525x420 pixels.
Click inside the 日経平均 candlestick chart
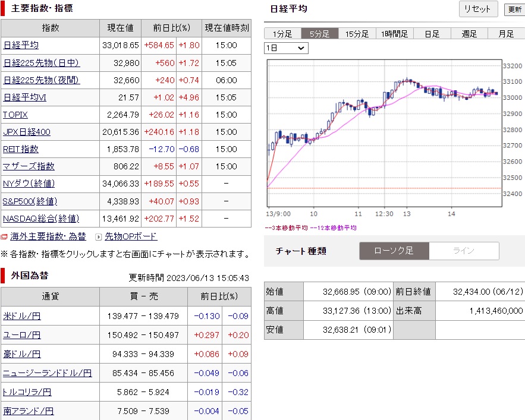(384, 133)
